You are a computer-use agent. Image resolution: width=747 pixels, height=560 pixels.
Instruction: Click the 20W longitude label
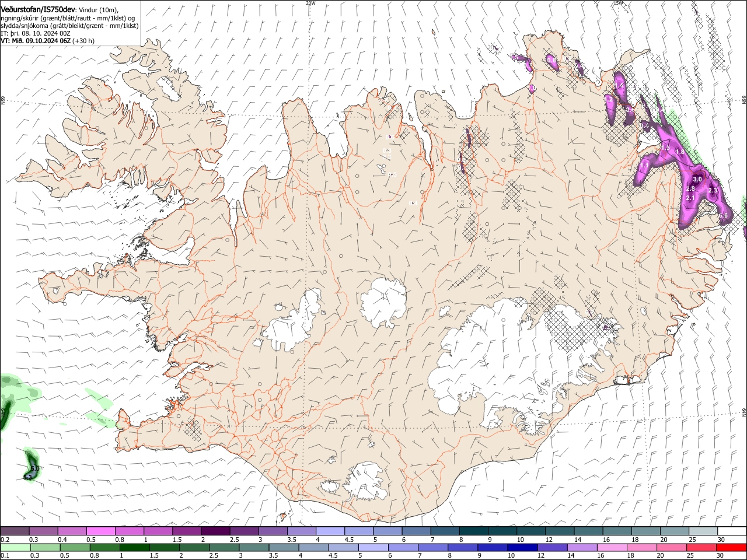coord(310,3)
